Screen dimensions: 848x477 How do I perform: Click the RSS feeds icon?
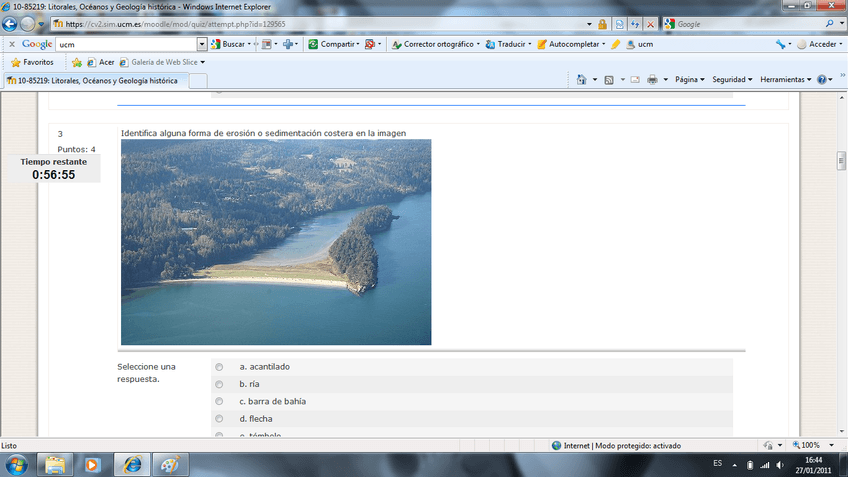[x=608, y=80]
